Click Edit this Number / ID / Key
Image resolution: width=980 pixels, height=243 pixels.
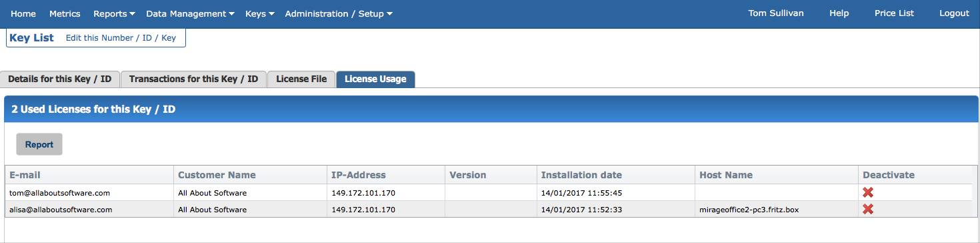coord(121,38)
